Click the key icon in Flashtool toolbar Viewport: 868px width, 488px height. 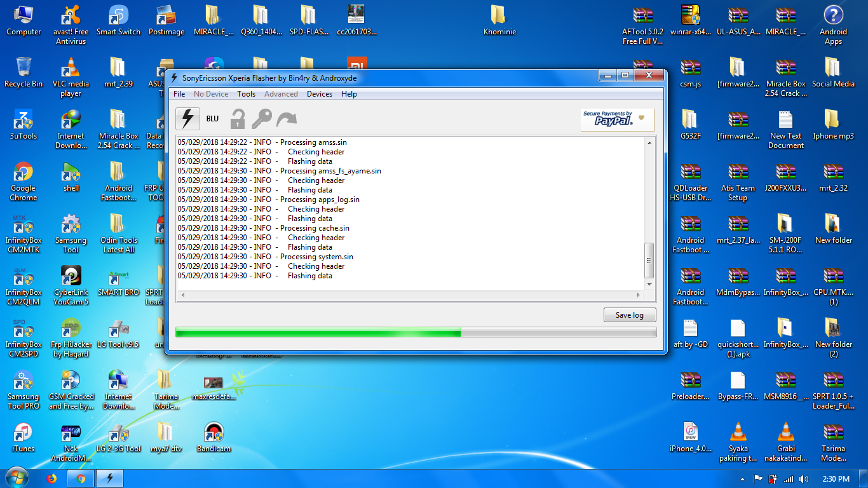[261, 119]
